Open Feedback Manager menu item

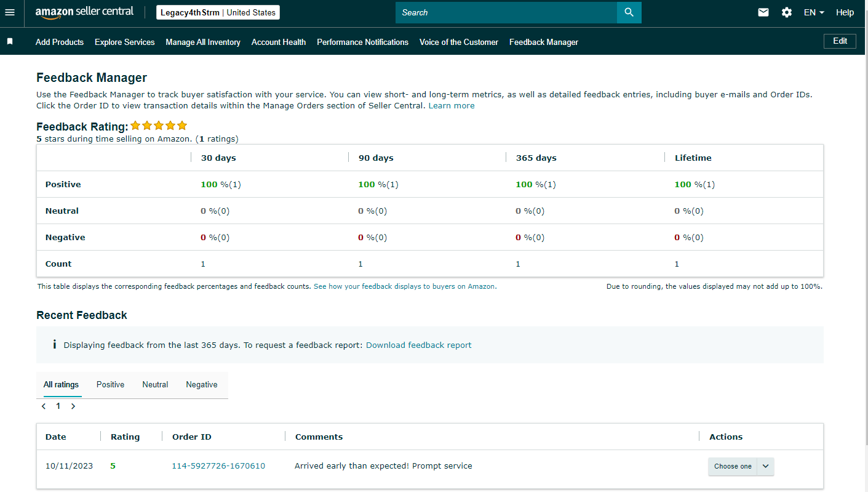(544, 42)
